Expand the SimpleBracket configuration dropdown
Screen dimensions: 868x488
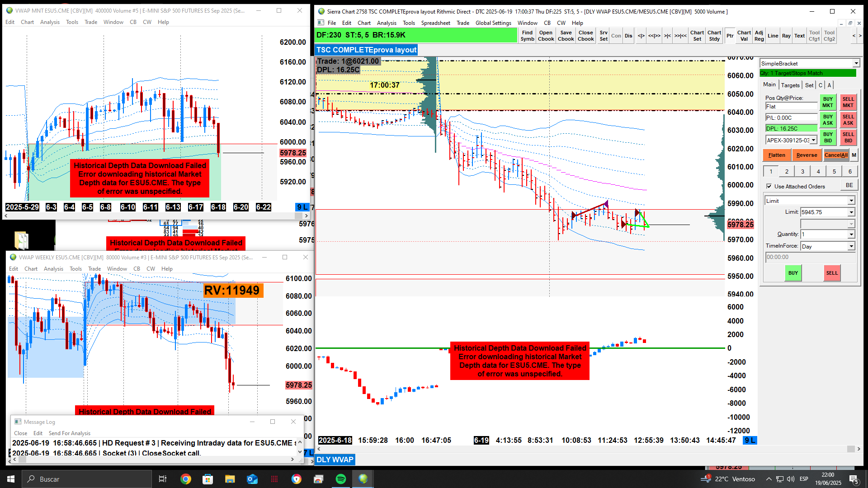pos(856,64)
